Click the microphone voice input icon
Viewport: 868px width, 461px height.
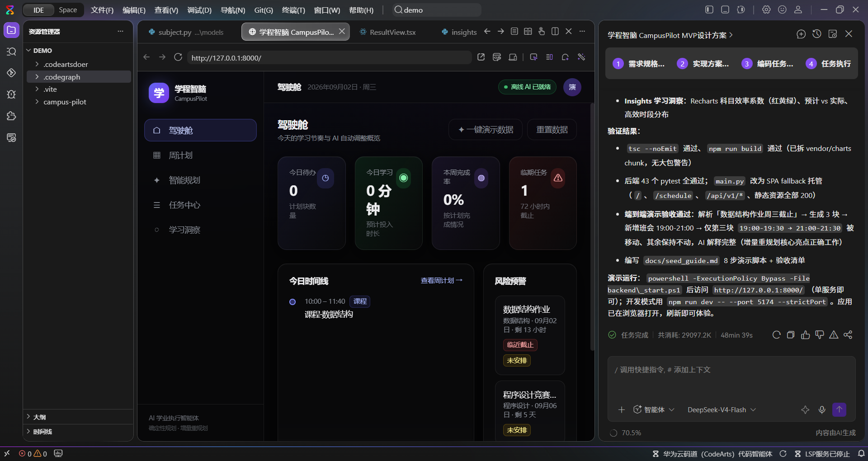pos(822,409)
